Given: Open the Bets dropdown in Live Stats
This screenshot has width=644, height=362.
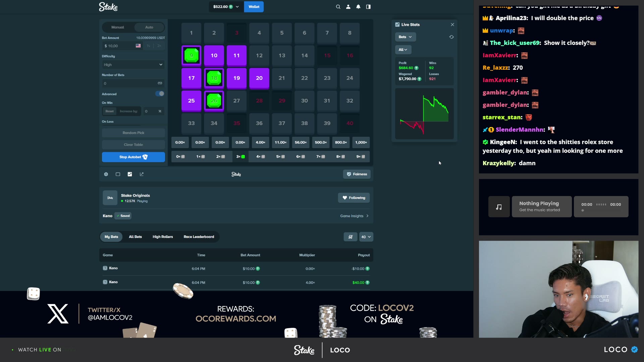Looking at the screenshot, I should [406, 37].
